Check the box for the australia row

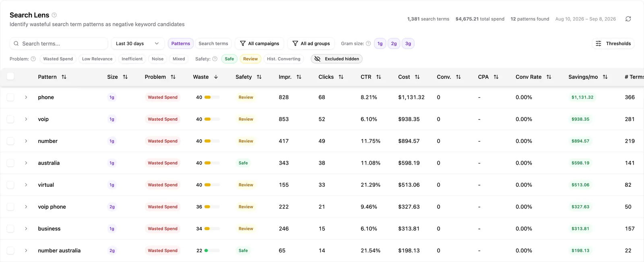click(x=10, y=163)
